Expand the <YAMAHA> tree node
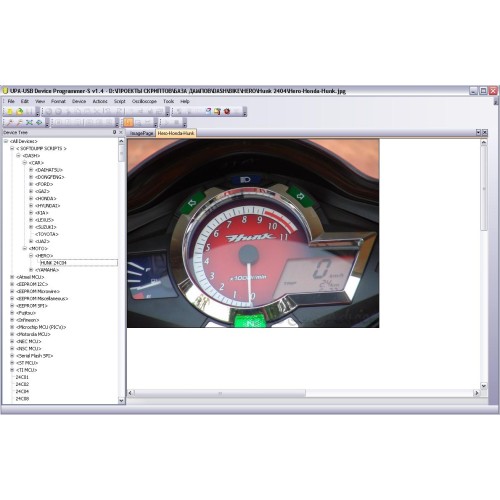The image size is (500, 500). [x=31, y=270]
